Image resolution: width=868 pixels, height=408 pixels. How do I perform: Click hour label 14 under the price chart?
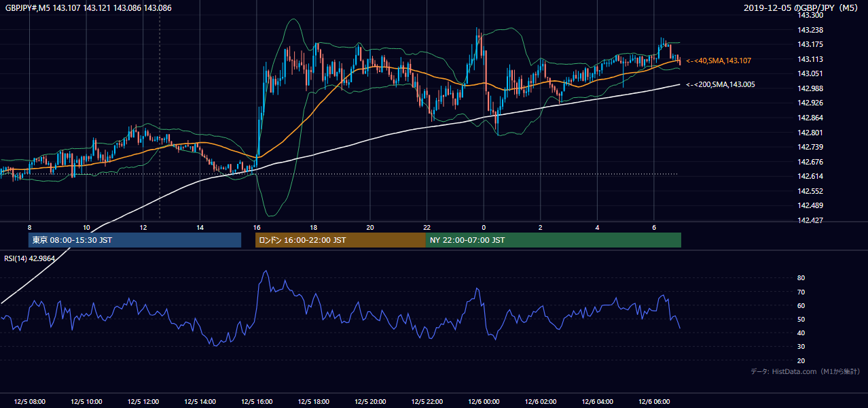click(200, 227)
